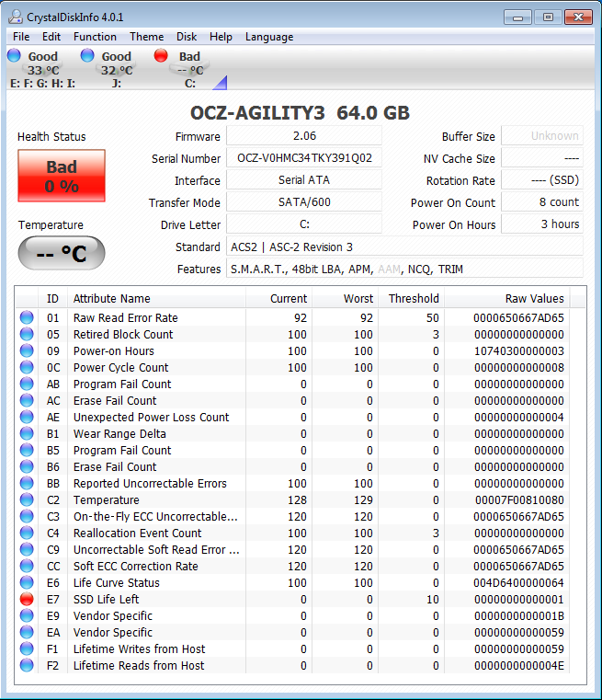
Task: Click the Rotation Rate value ---- (SSD)
Action: [x=542, y=180]
